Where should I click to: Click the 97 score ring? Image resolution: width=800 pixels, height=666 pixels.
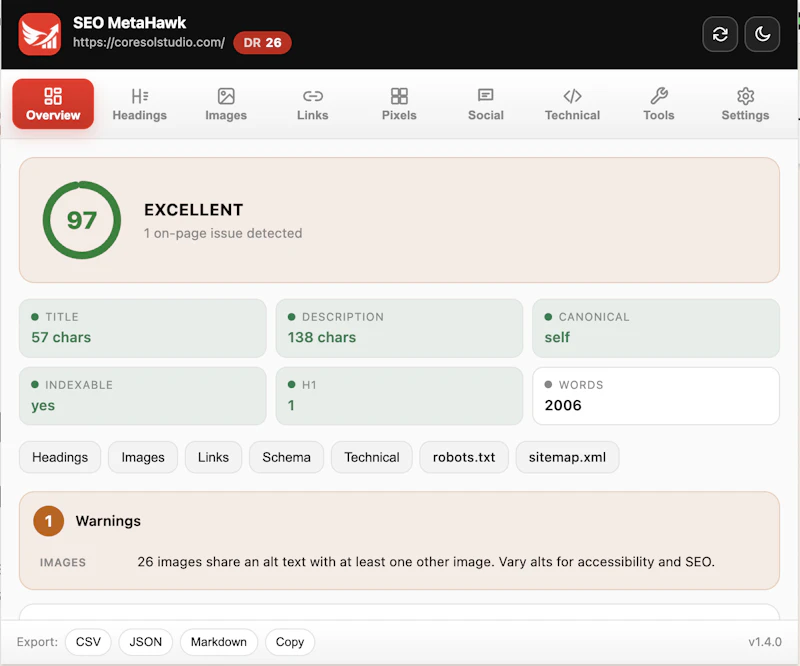point(82,220)
